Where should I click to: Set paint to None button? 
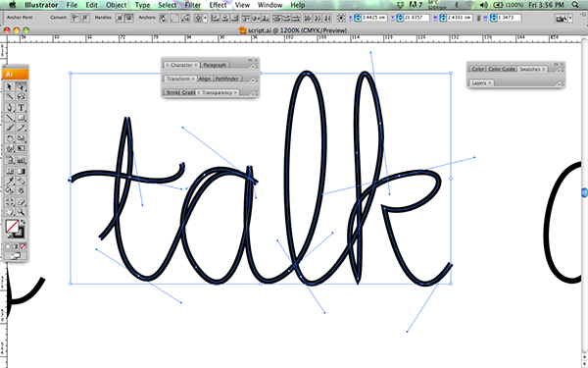click(24, 246)
